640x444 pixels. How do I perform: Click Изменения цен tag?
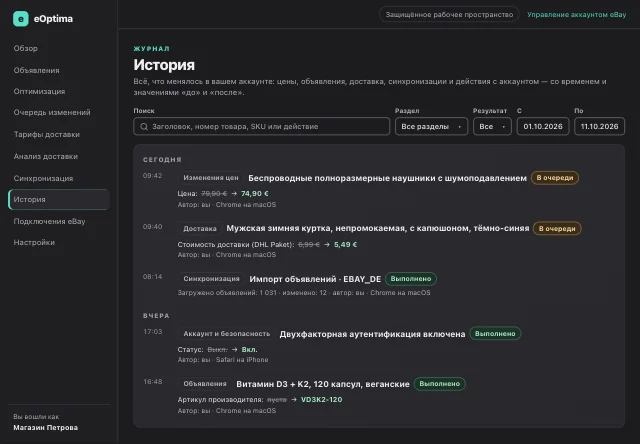(211, 178)
